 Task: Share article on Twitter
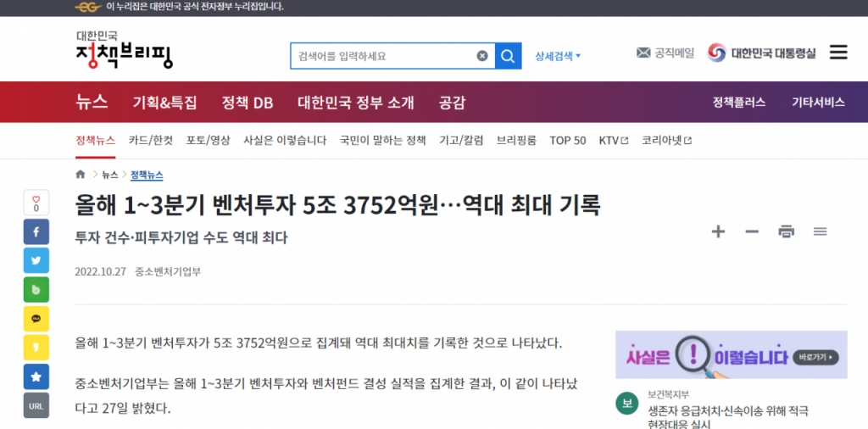pyautogui.click(x=36, y=260)
